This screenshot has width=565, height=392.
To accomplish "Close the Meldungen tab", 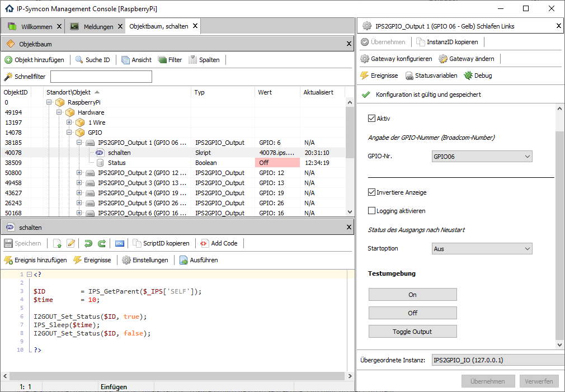I will pyautogui.click(x=120, y=26).
